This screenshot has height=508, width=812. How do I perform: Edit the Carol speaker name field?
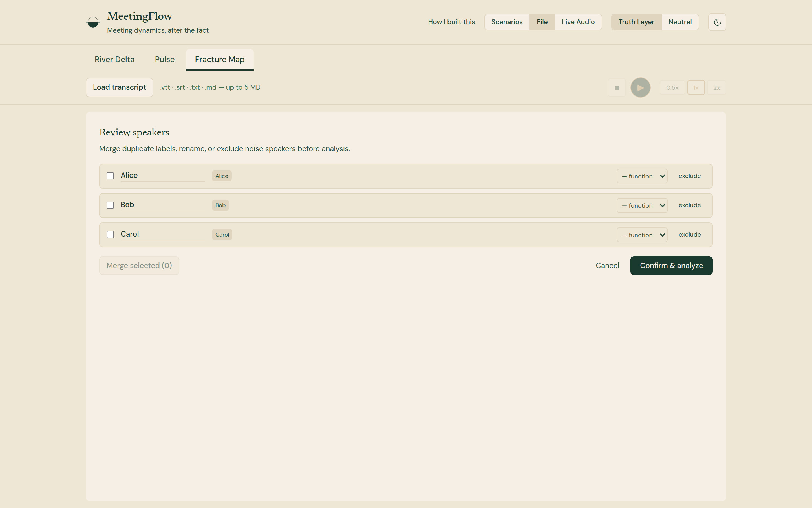click(163, 234)
